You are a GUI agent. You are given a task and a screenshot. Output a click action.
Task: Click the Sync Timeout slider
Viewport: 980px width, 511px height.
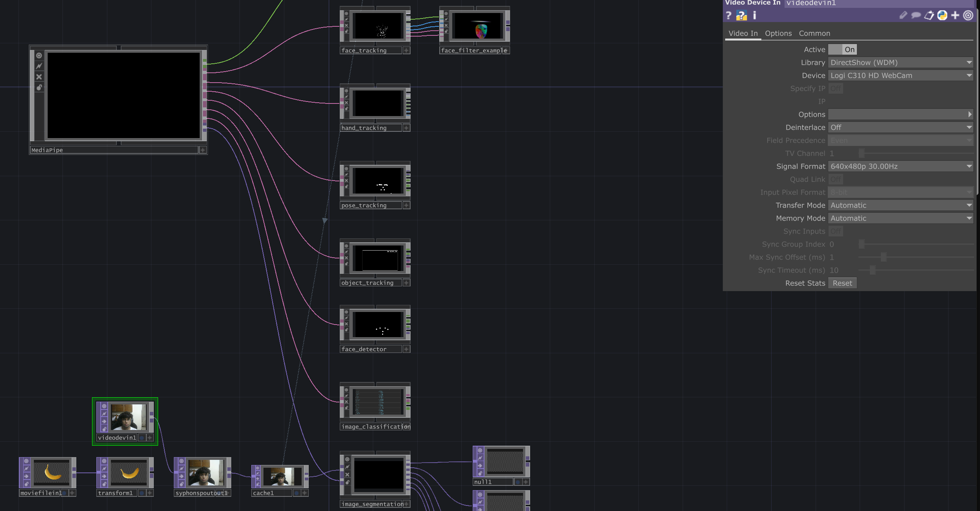872,270
